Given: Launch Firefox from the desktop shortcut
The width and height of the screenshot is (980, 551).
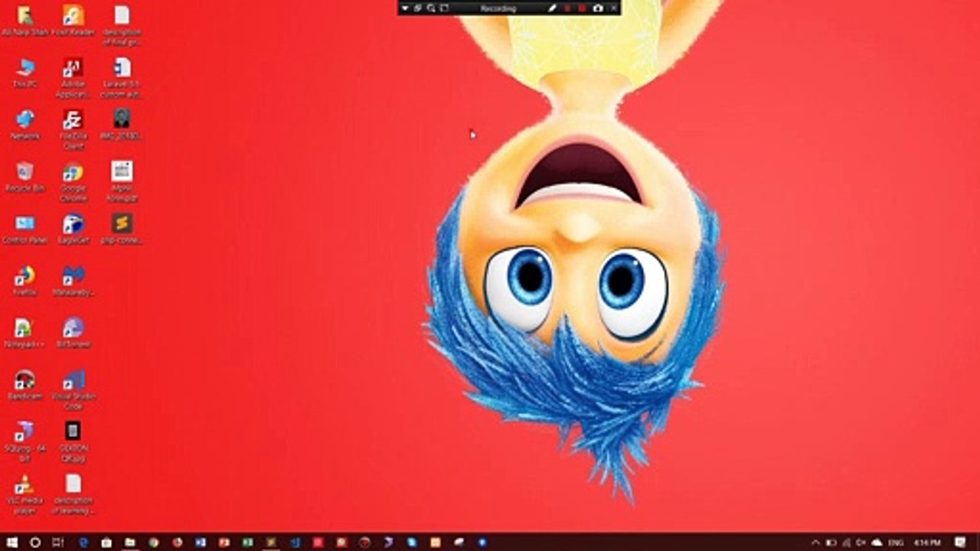Looking at the screenshot, I should click(25, 281).
